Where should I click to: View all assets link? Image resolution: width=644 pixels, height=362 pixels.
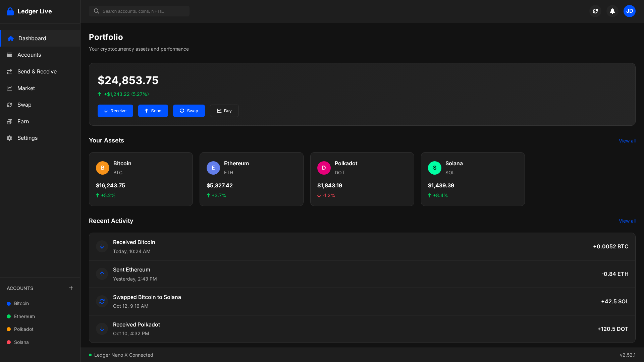pyautogui.click(x=627, y=141)
